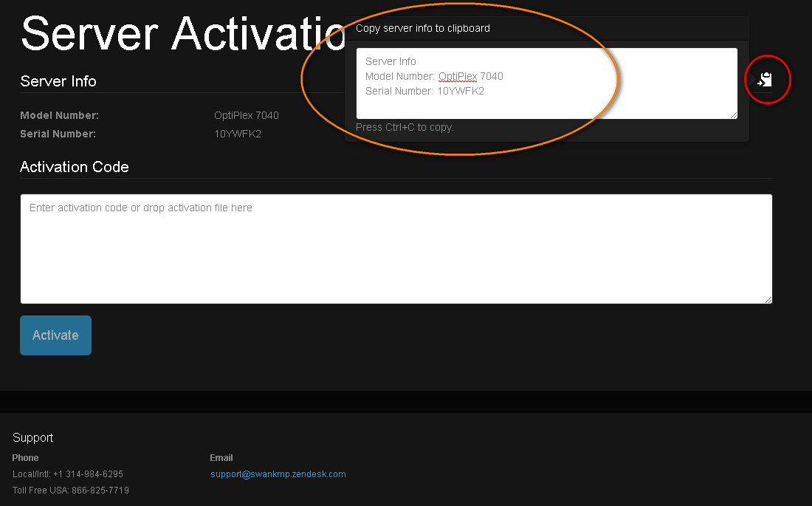Viewport: 812px width, 506px height.
Task: Open the support@swankmp.zendesk.com email link
Action: tap(278, 474)
